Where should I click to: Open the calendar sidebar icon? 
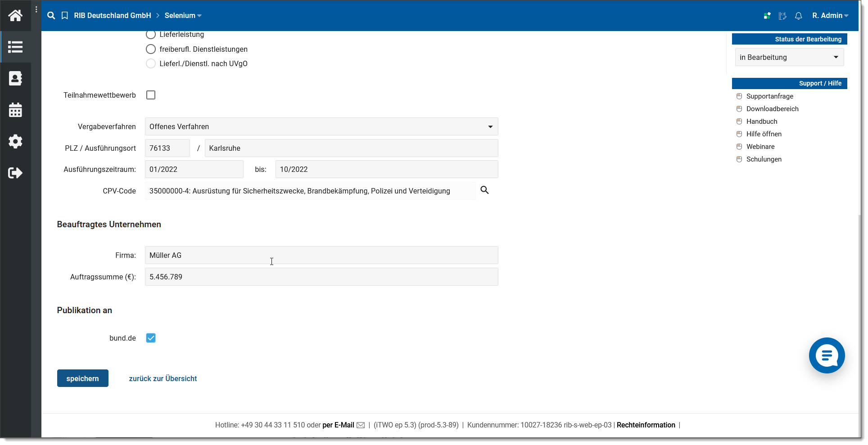point(15,110)
